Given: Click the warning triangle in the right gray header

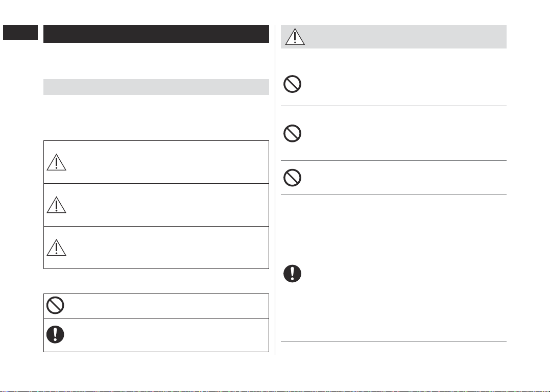Looking at the screenshot, I should 295,37.
